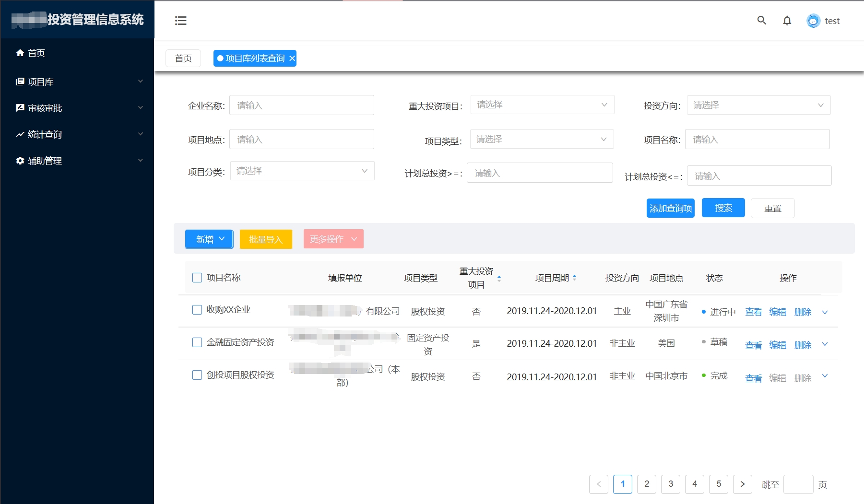Click the 计划总投资>= input field
Screen dimensions: 864x504
pos(540,173)
